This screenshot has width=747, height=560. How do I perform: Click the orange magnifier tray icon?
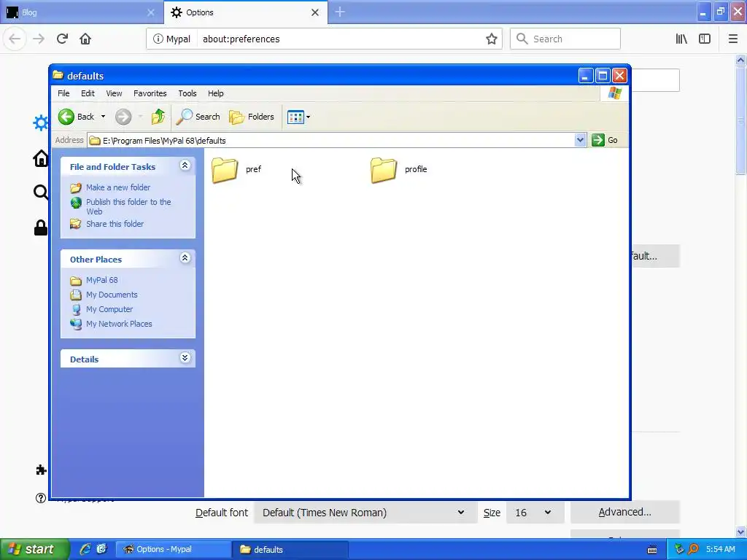coord(694,549)
